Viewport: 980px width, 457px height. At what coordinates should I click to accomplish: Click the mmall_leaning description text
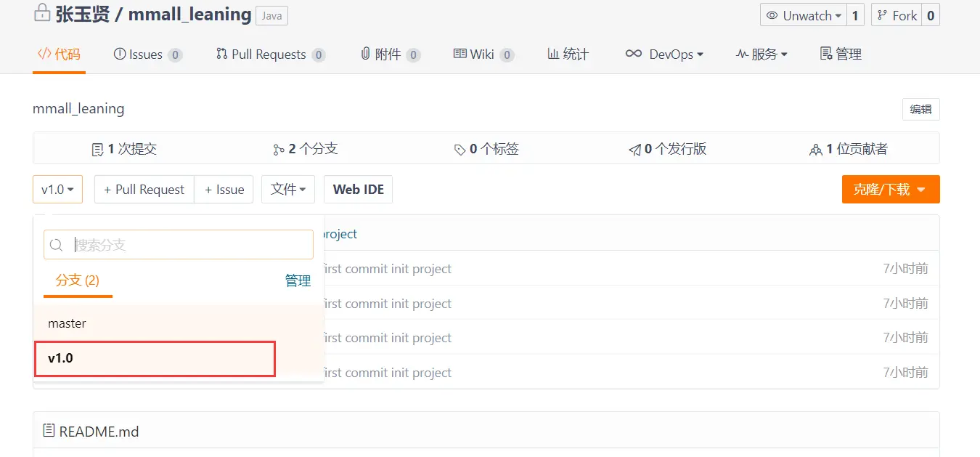tap(78, 109)
